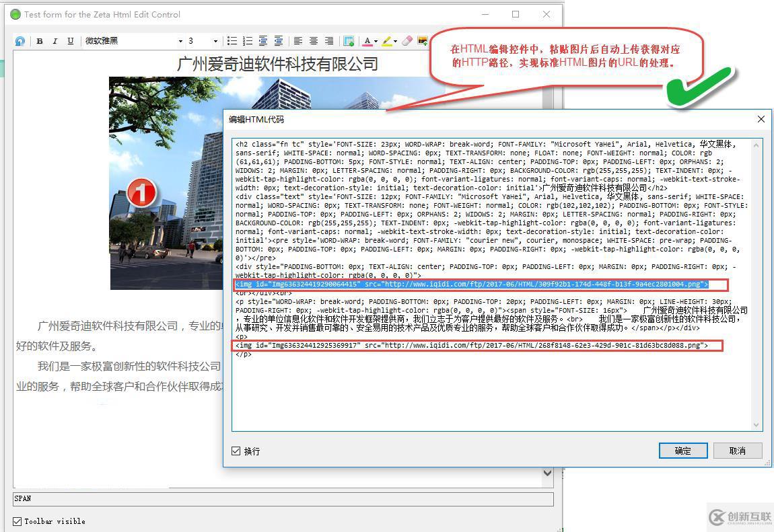Toggle bold formatting in the toolbar

coord(39,41)
